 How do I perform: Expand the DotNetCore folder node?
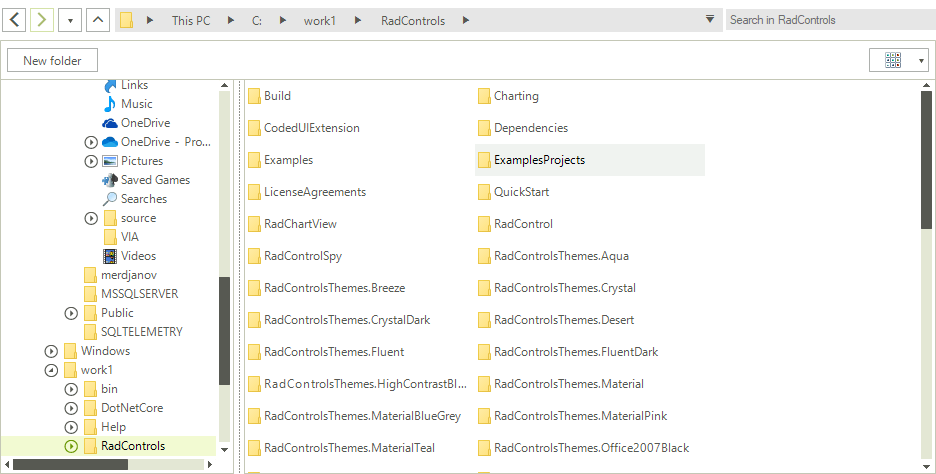71,408
